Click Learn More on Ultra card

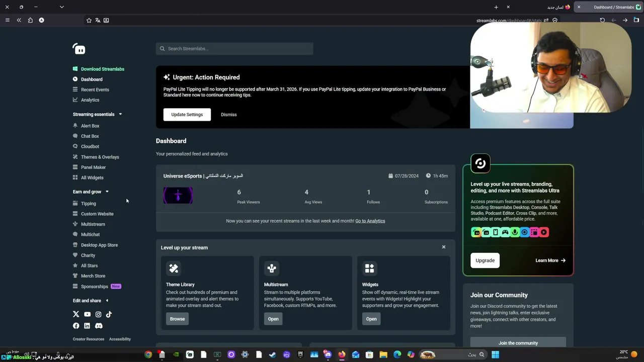(x=550, y=260)
